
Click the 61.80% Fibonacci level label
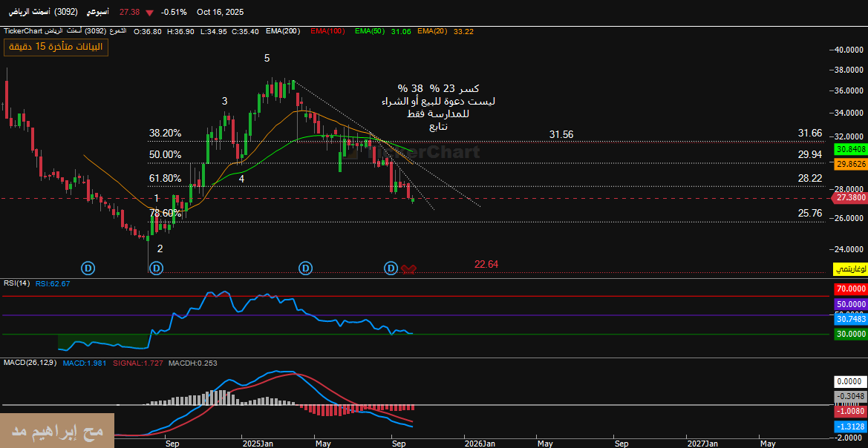pyautogui.click(x=165, y=178)
